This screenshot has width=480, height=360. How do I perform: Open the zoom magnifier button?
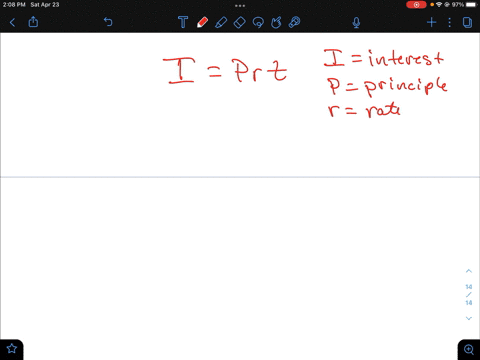tap(469, 349)
